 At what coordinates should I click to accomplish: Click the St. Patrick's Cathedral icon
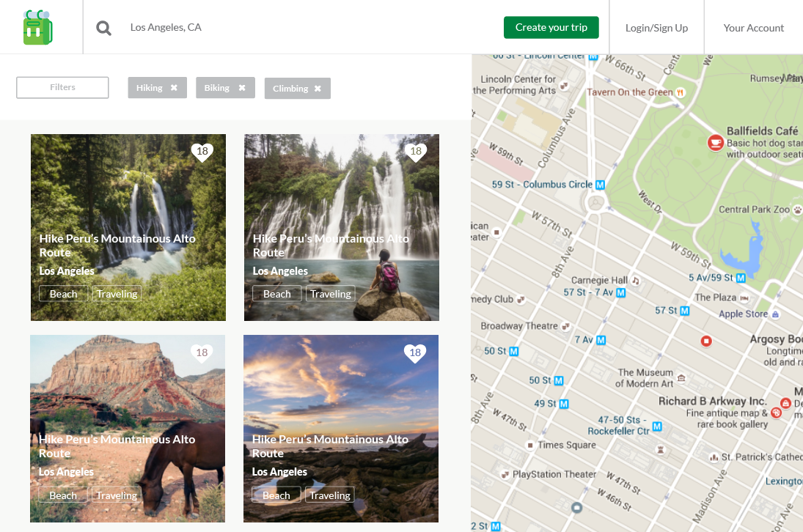click(x=714, y=457)
